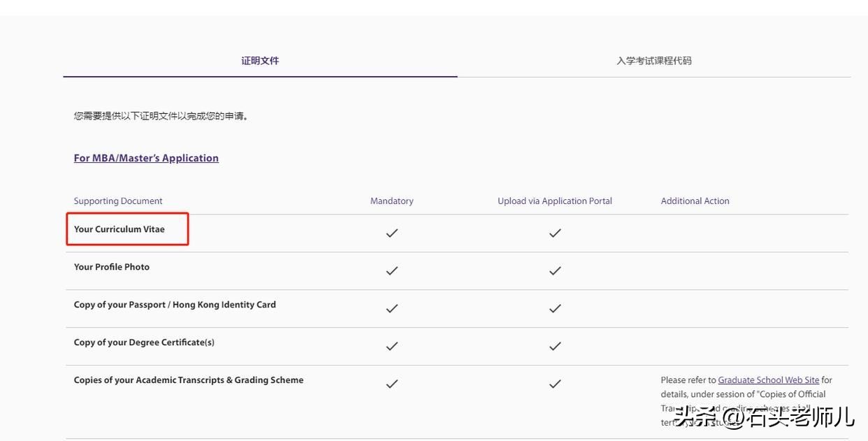Click Upload checkmark for Profile Photo
Image resolution: width=868 pixels, height=441 pixels.
point(555,270)
